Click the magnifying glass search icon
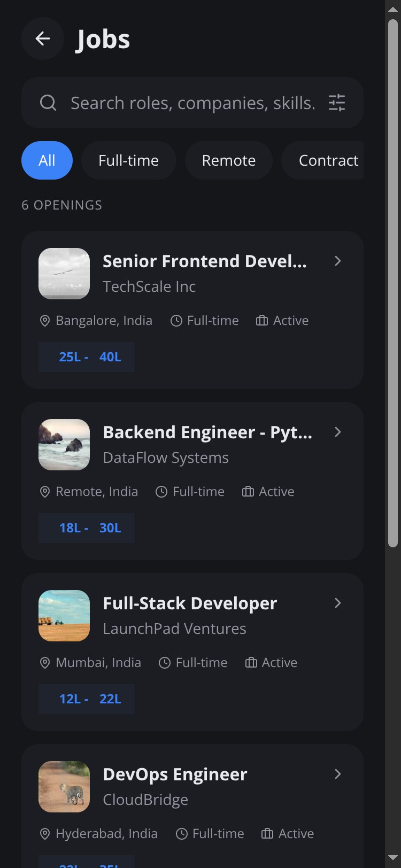The width and height of the screenshot is (401, 868). tap(48, 103)
